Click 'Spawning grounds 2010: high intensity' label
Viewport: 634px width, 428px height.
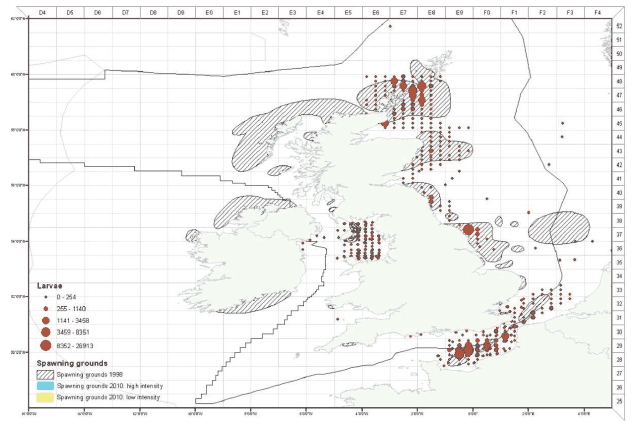pos(110,386)
